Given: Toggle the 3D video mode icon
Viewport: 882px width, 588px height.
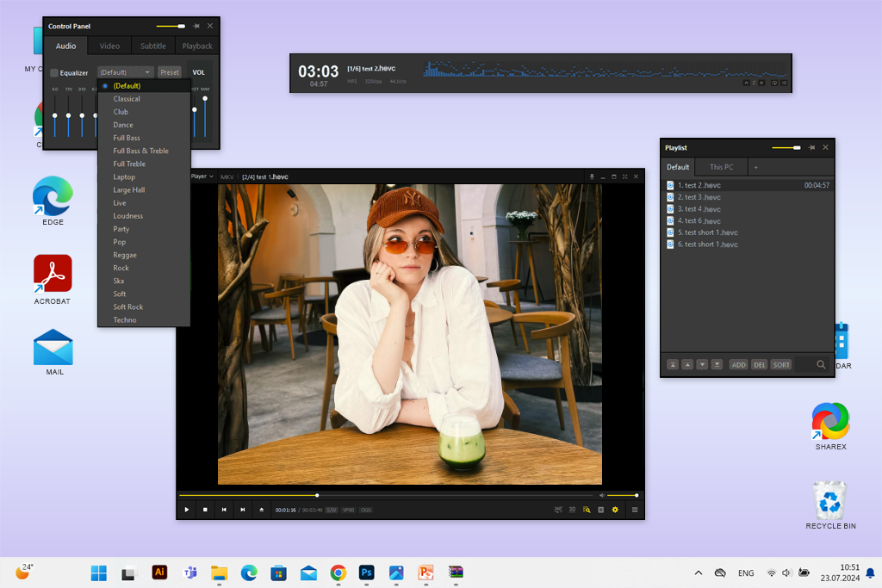Looking at the screenshot, I should pyautogui.click(x=572, y=510).
